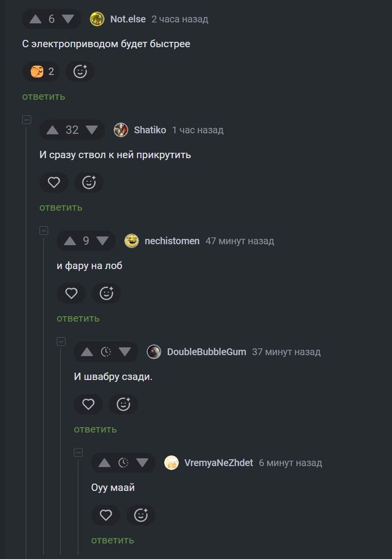This screenshot has height=559, width=392.
Task: Add emoji reaction to Not.else's comment
Action: [x=80, y=72]
